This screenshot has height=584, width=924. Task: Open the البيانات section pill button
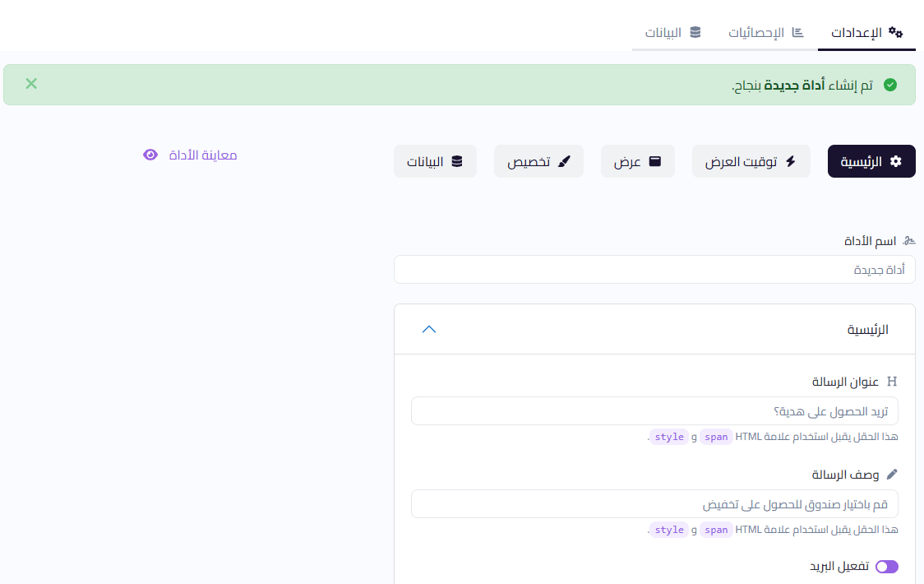coord(435,161)
